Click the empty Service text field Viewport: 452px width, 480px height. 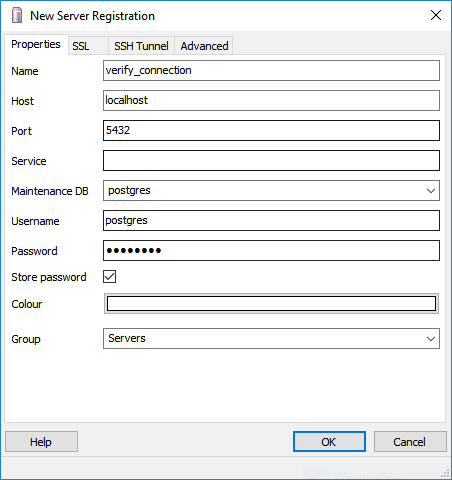[x=271, y=161]
